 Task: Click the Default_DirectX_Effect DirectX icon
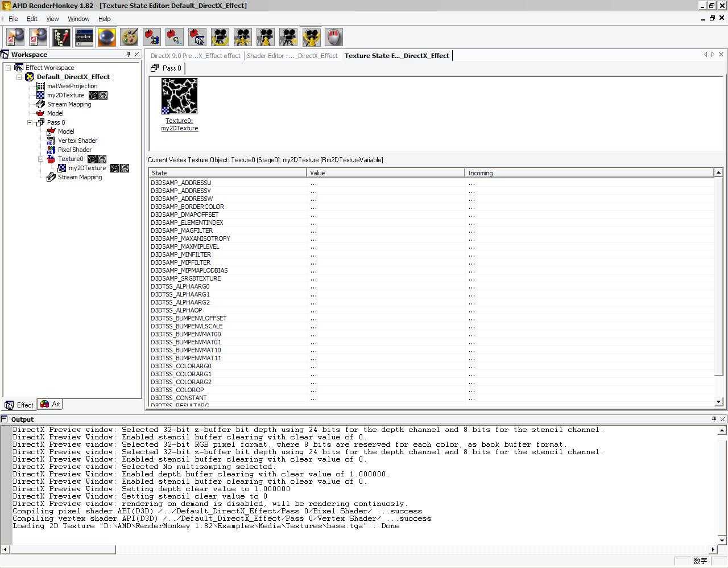click(30, 77)
